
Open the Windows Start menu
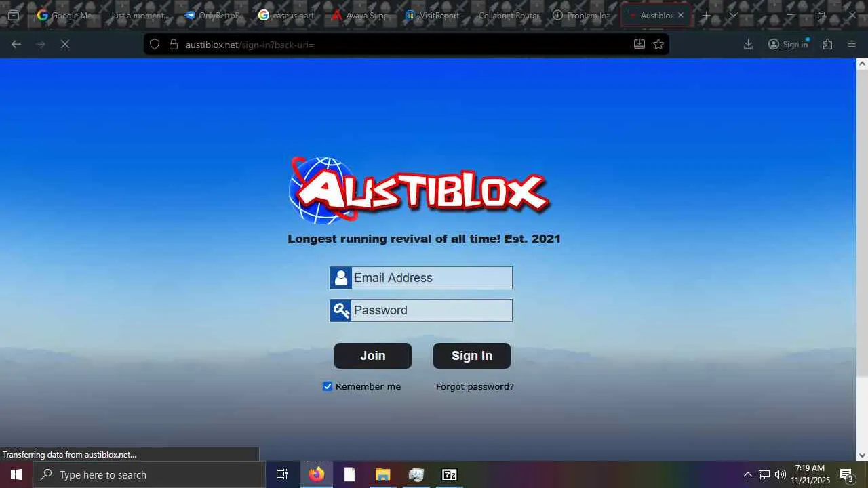[x=16, y=474]
